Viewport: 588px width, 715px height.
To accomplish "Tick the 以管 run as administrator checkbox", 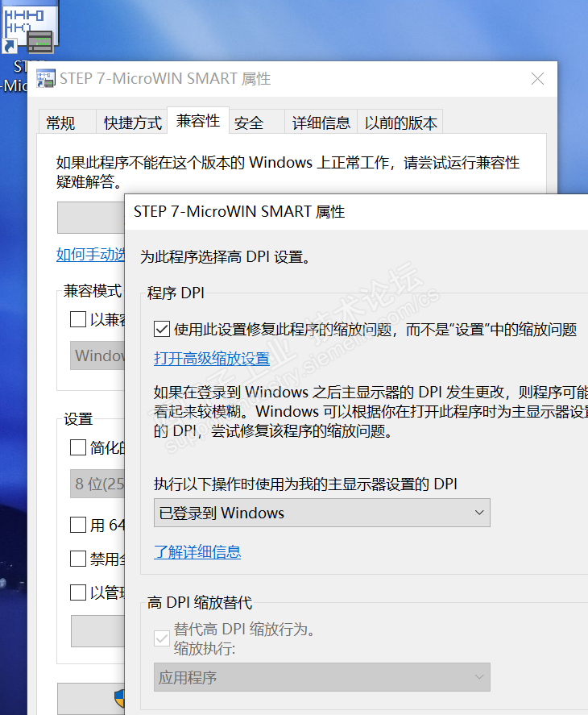I will [78, 592].
